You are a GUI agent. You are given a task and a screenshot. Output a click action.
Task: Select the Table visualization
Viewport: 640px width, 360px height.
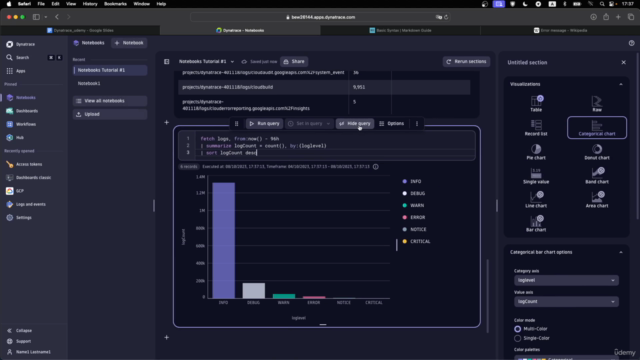pyautogui.click(x=536, y=104)
